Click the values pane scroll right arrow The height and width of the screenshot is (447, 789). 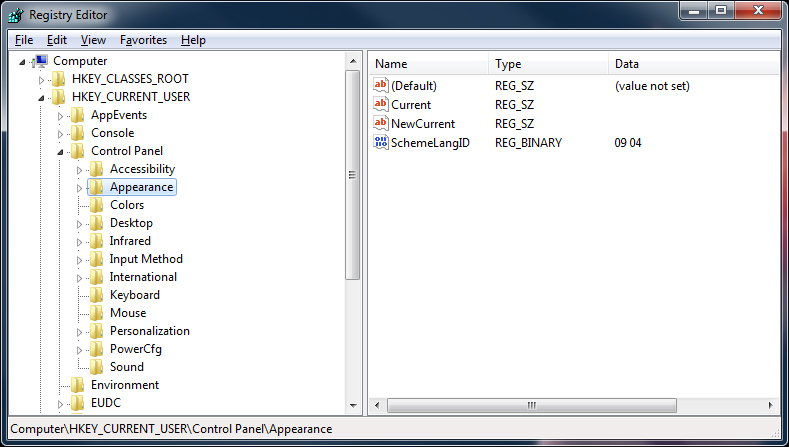click(x=770, y=405)
